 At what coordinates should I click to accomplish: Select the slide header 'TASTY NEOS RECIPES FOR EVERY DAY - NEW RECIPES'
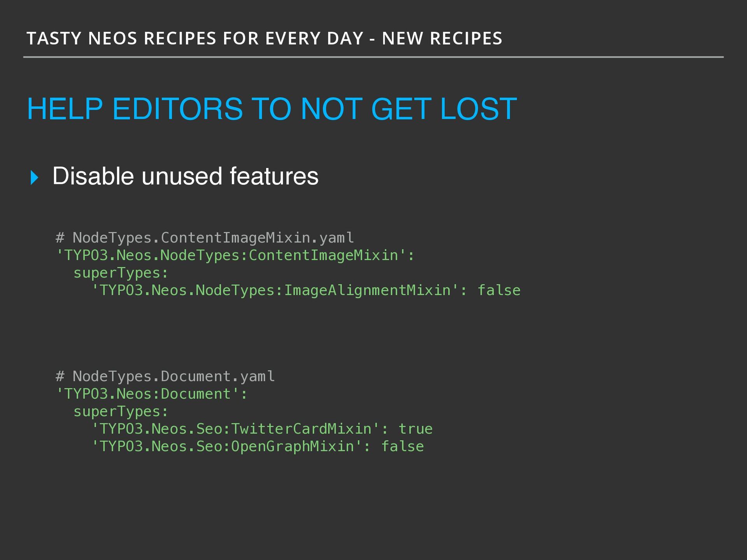click(x=264, y=38)
